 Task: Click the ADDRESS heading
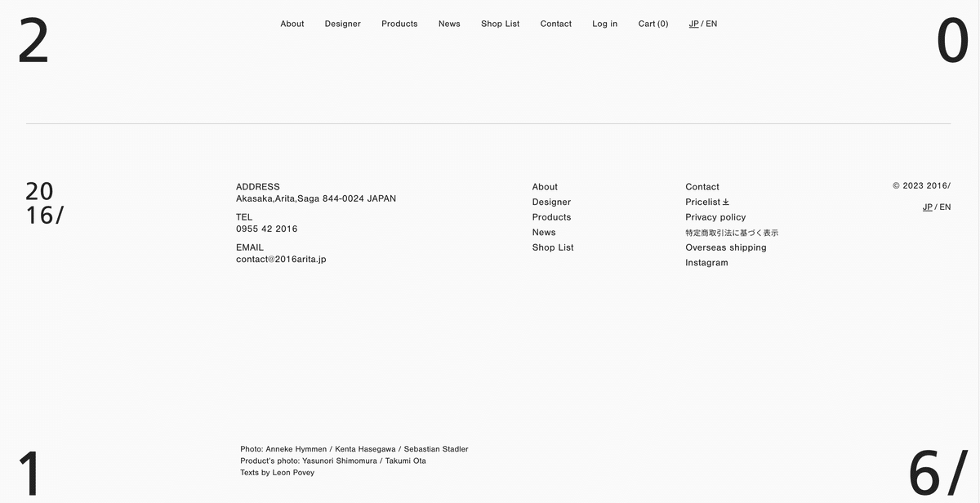[258, 187]
